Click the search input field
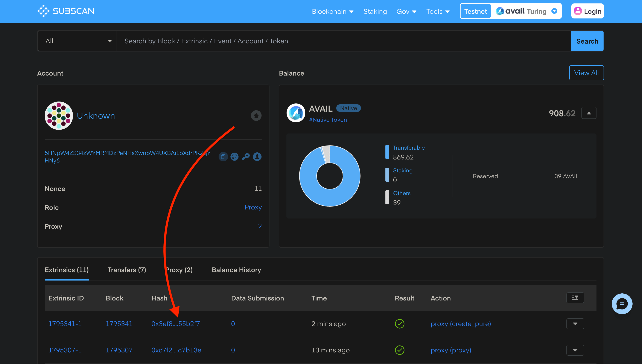Viewport: 642px width, 364px height. (344, 41)
